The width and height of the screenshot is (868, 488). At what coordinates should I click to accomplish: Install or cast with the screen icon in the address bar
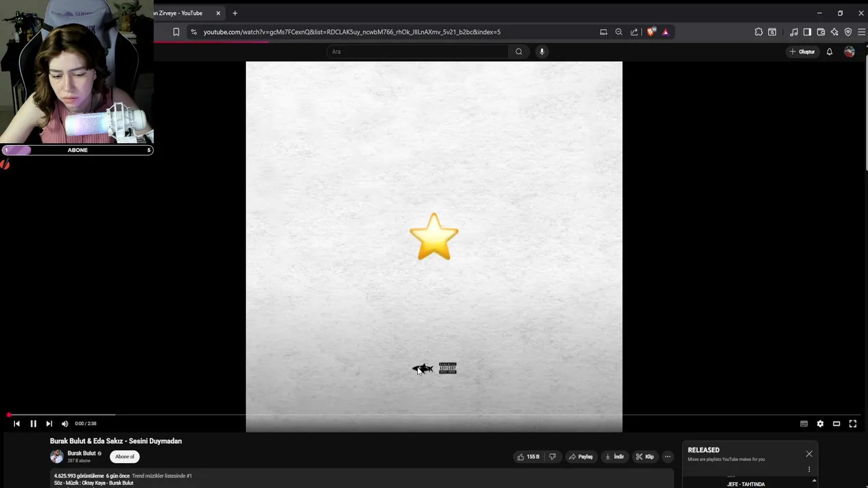point(604,32)
